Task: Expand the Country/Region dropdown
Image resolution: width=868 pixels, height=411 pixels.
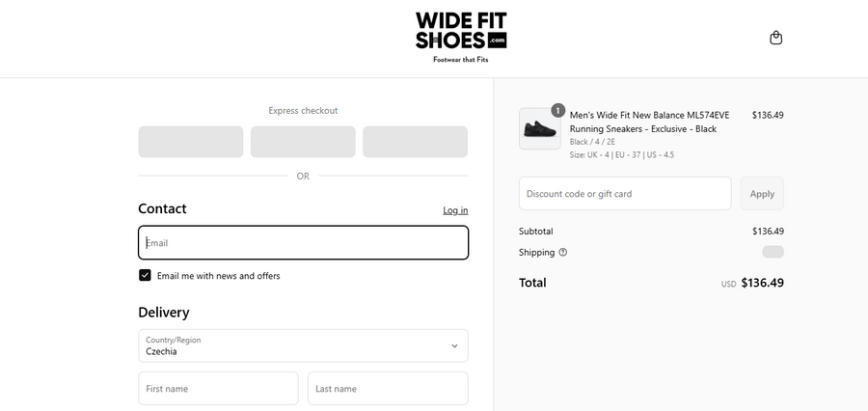Action: pos(303,345)
